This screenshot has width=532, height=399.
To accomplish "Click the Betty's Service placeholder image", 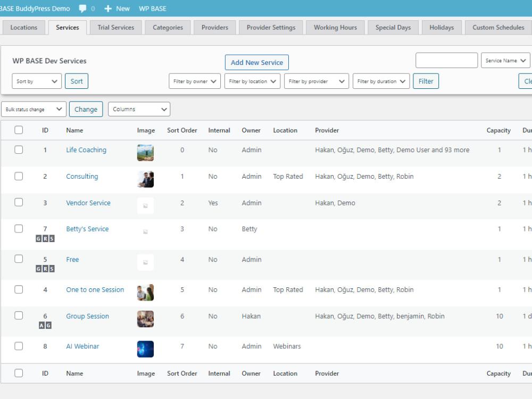I will coord(145,232).
